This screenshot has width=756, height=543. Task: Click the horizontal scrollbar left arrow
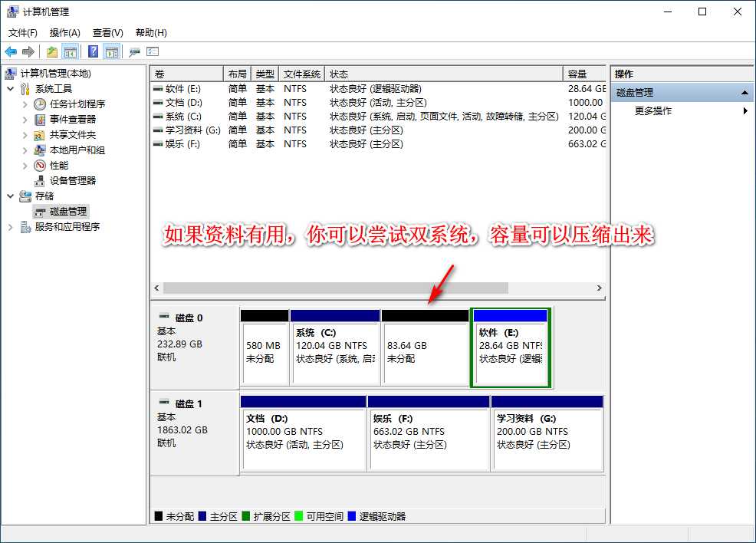tap(156, 288)
